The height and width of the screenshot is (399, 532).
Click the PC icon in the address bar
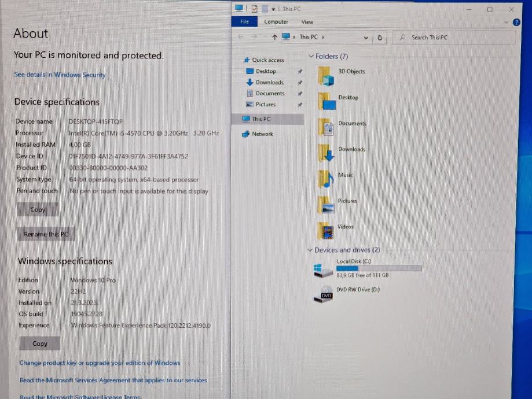(286, 36)
